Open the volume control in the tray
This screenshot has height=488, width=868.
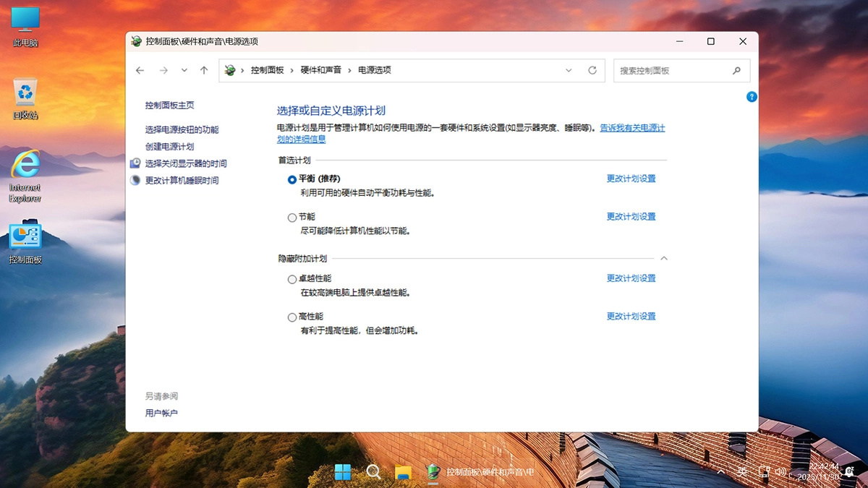781,471
